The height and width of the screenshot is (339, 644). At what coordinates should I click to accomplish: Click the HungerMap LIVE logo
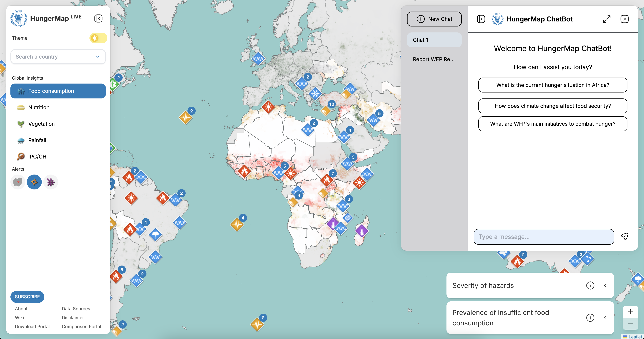tap(46, 18)
